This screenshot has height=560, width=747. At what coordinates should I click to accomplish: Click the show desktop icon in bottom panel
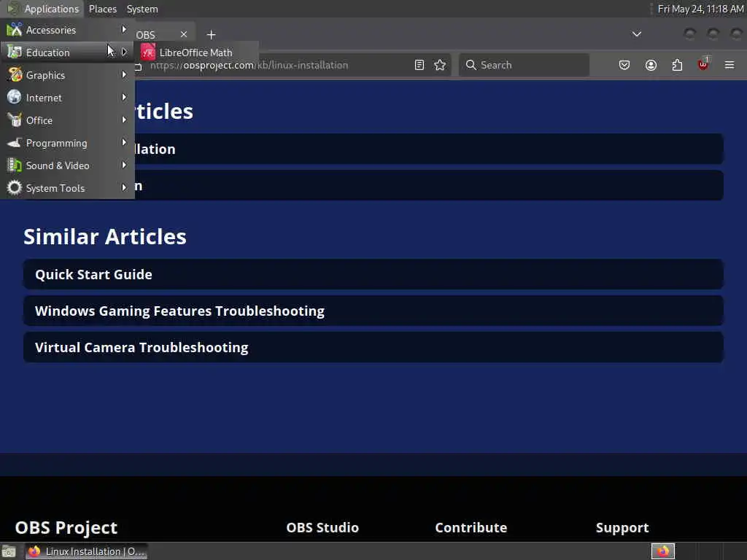click(9, 552)
